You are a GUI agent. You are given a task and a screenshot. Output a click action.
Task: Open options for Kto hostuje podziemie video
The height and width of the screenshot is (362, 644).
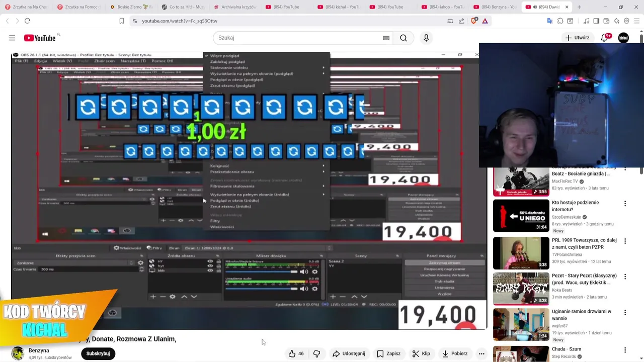pyautogui.click(x=625, y=204)
